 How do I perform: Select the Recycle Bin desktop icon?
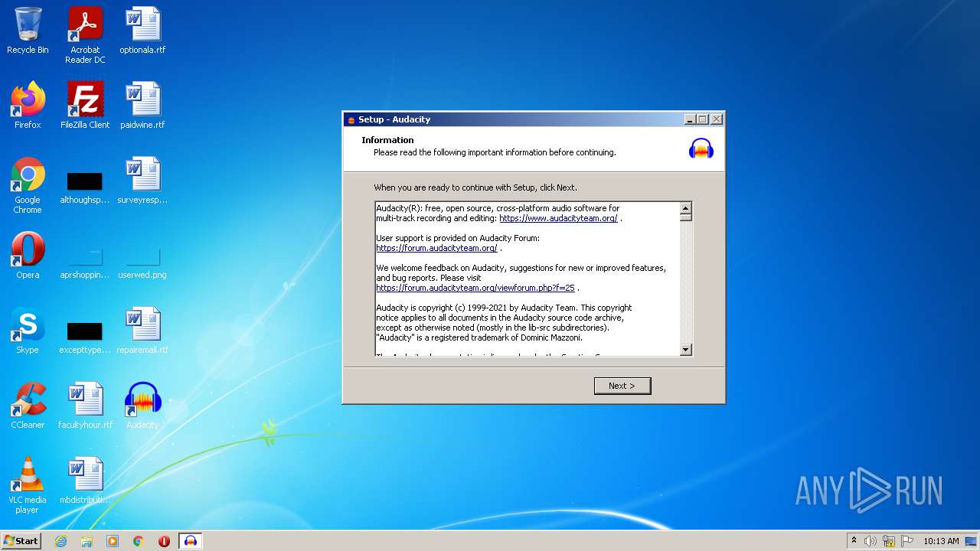point(28,31)
